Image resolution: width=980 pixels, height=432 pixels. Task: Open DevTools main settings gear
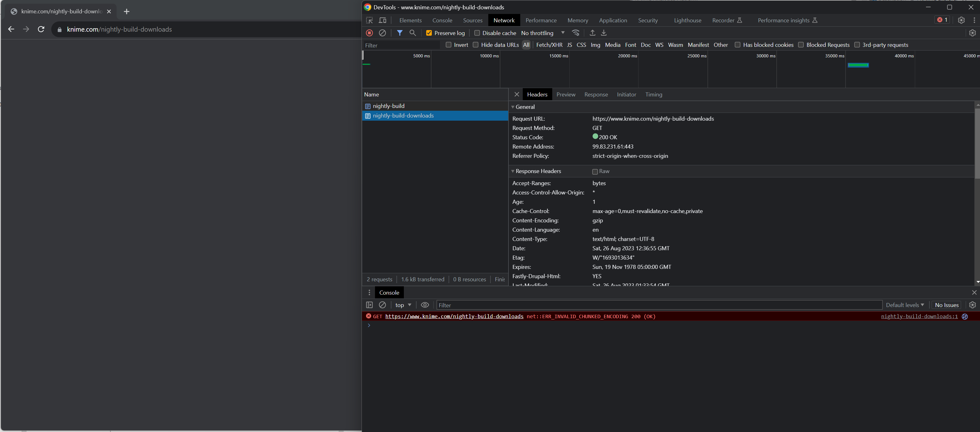(961, 20)
